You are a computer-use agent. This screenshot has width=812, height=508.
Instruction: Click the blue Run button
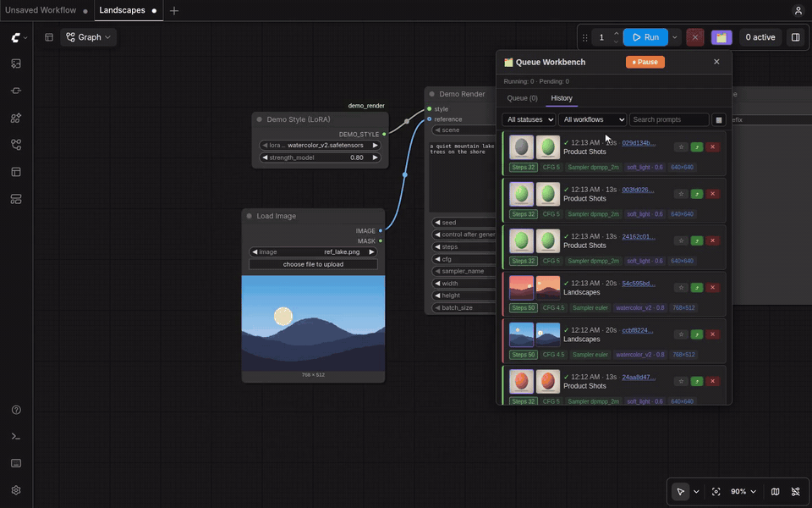(645, 37)
